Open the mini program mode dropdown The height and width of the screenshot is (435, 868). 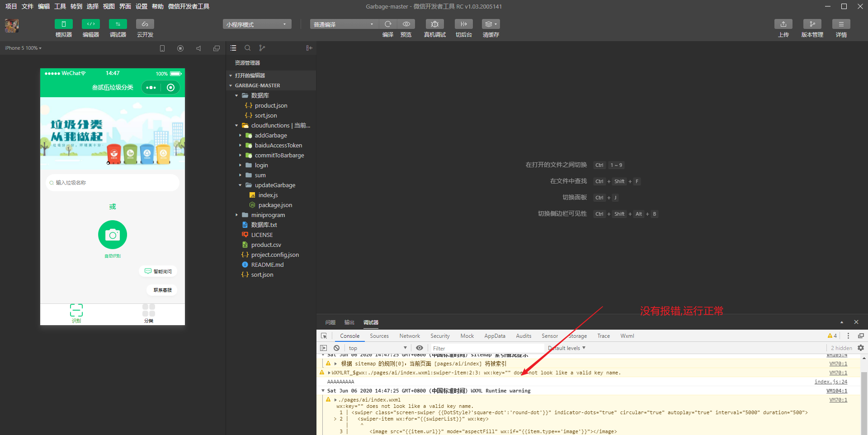point(257,24)
